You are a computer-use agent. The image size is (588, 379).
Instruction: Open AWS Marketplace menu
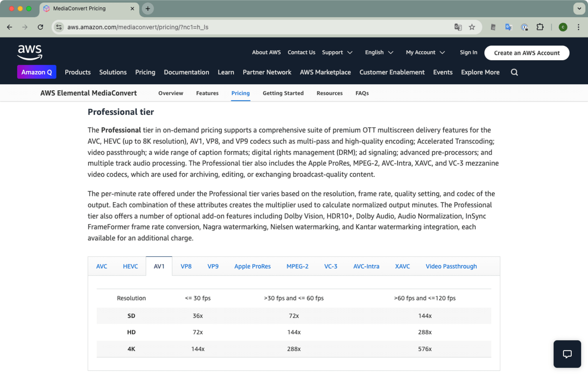pyautogui.click(x=325, y=72)
